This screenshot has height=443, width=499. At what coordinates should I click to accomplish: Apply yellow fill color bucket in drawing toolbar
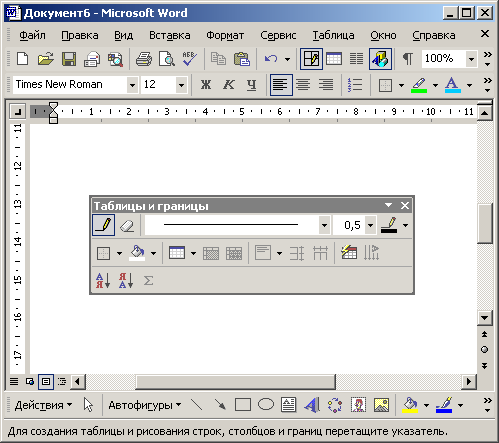click(x=410, y=405)
